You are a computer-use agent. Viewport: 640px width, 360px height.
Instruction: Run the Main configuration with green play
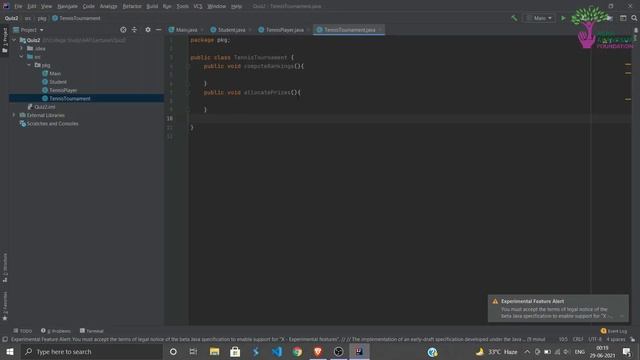coord(563,18)
